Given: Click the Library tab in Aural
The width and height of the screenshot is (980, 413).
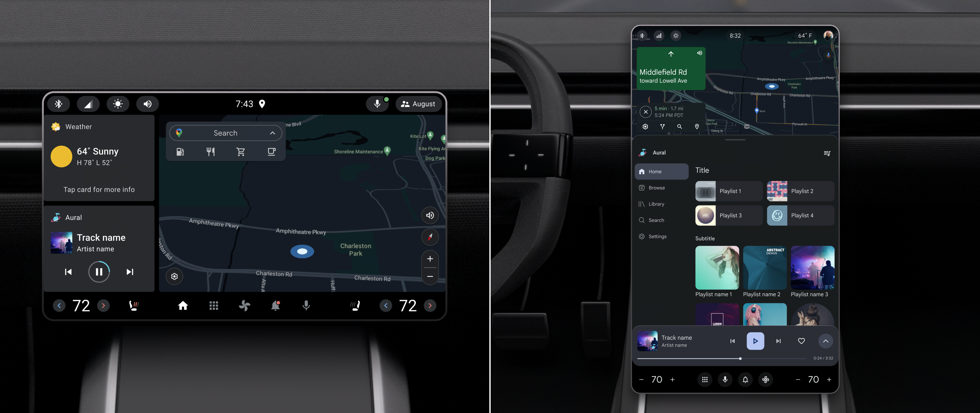Looking at the screenshot, I should tap(657, 204).
